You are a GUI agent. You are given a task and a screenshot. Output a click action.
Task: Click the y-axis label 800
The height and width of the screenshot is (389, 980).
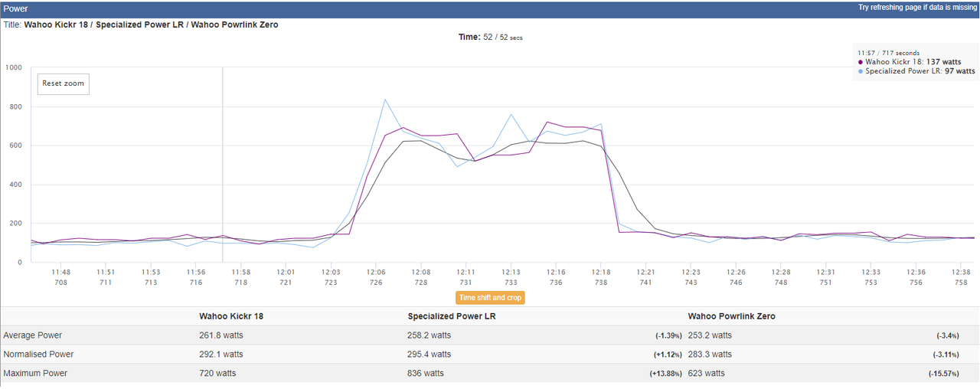pyautogui.click(x=15, y=106)
